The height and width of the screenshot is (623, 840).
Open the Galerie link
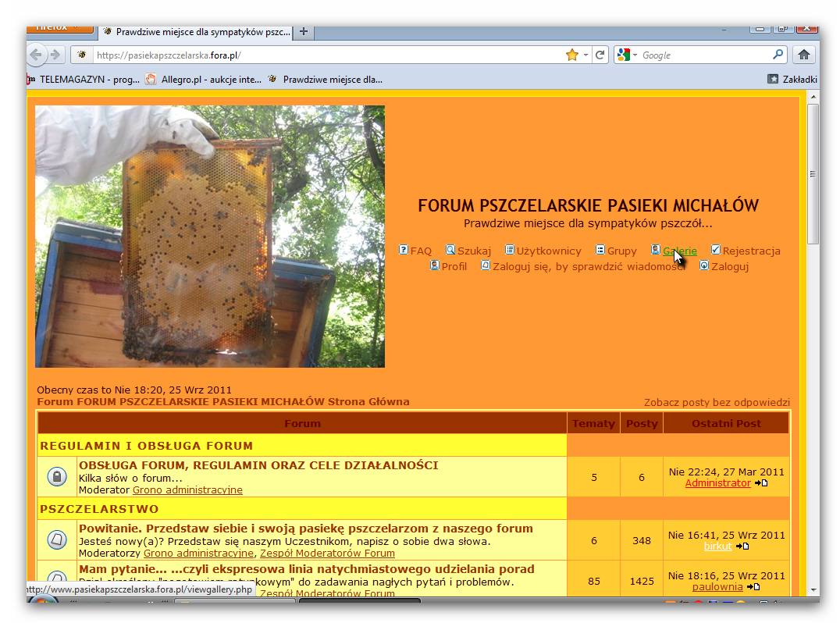tap(680, 251)
